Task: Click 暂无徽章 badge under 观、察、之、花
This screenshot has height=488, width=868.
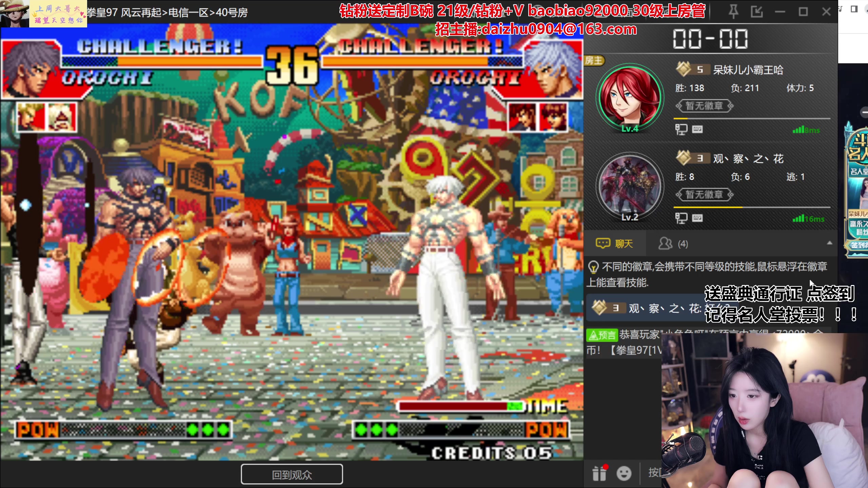Action: [704, 195]
